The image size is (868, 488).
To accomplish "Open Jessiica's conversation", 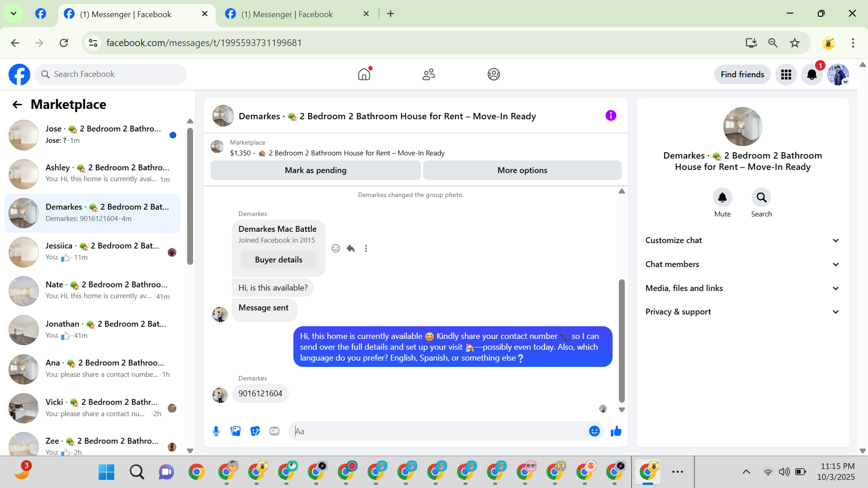I will (x=92, y=252).
